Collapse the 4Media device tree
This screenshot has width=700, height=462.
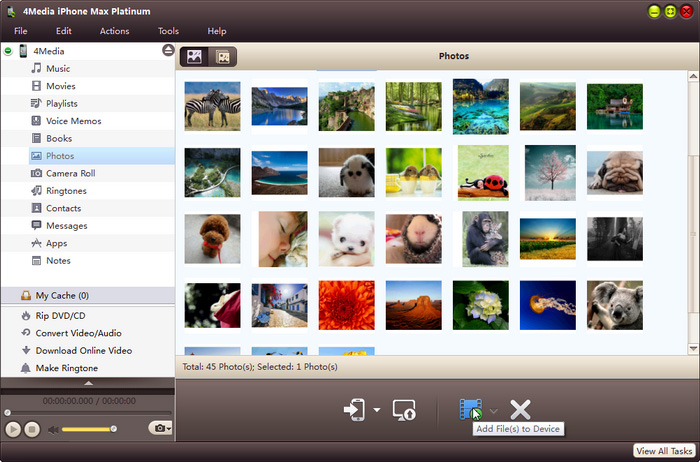[x=9, y=50]
